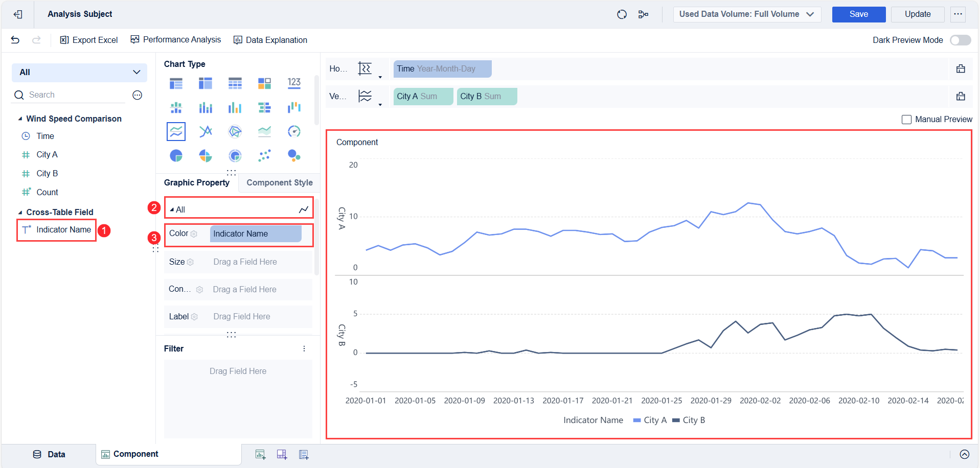980x468 pixels.
Task: Click the refresh icon in top bar
Action: [x=622, y=14]
